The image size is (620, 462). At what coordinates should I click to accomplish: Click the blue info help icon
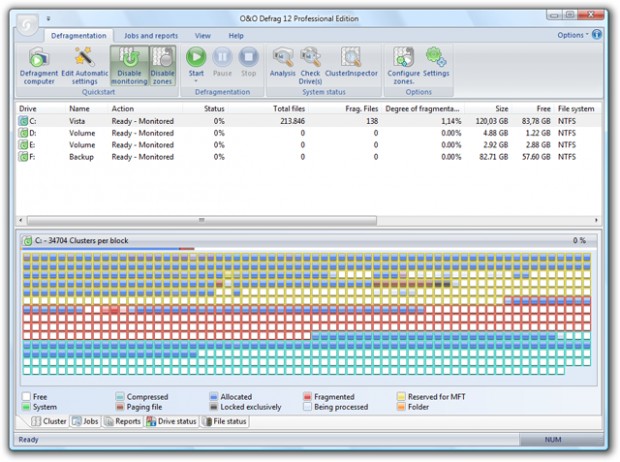tap(597, 35)
